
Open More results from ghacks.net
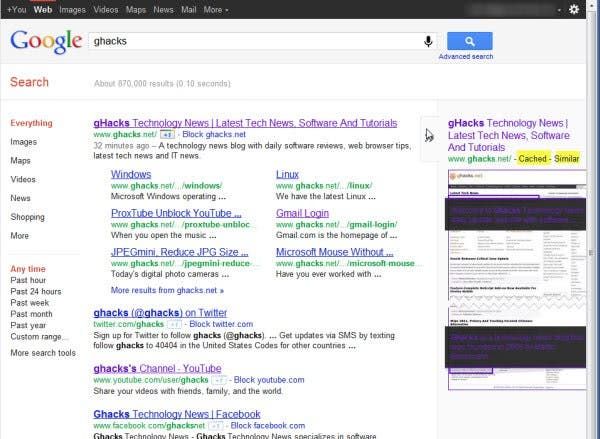click(x=167, y=290)
